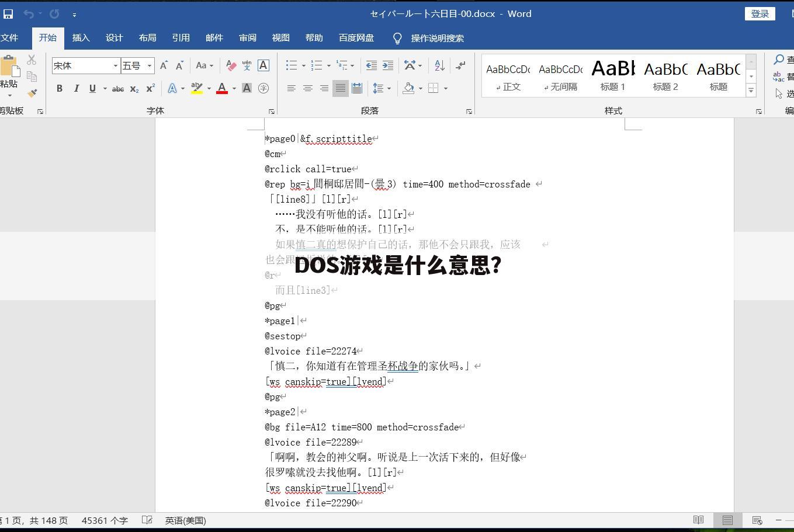Toggle subscript formatting
Image resolution: width=794 pixels, height=532 pixels.
tap(134, 89)
